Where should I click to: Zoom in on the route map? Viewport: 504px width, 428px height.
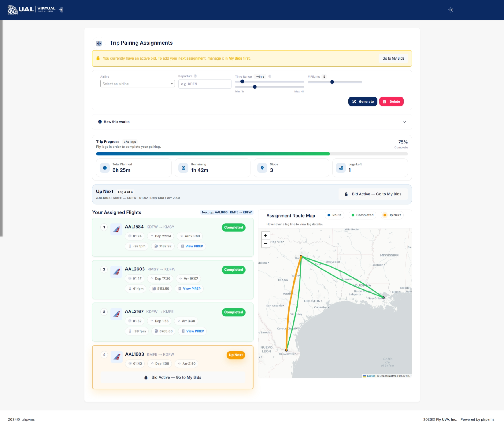click(x=266, y=236)
